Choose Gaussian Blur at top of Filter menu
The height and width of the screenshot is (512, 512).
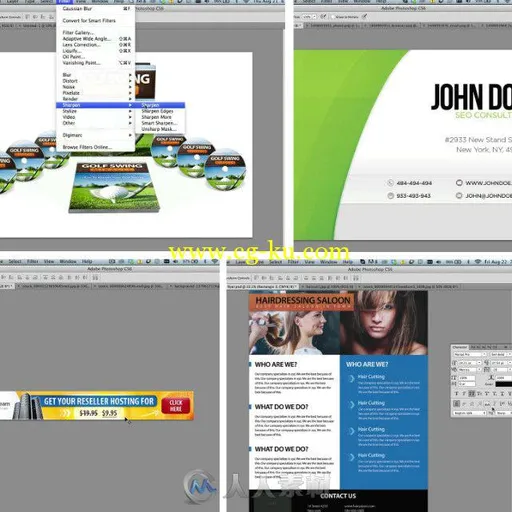coord(97,9)
